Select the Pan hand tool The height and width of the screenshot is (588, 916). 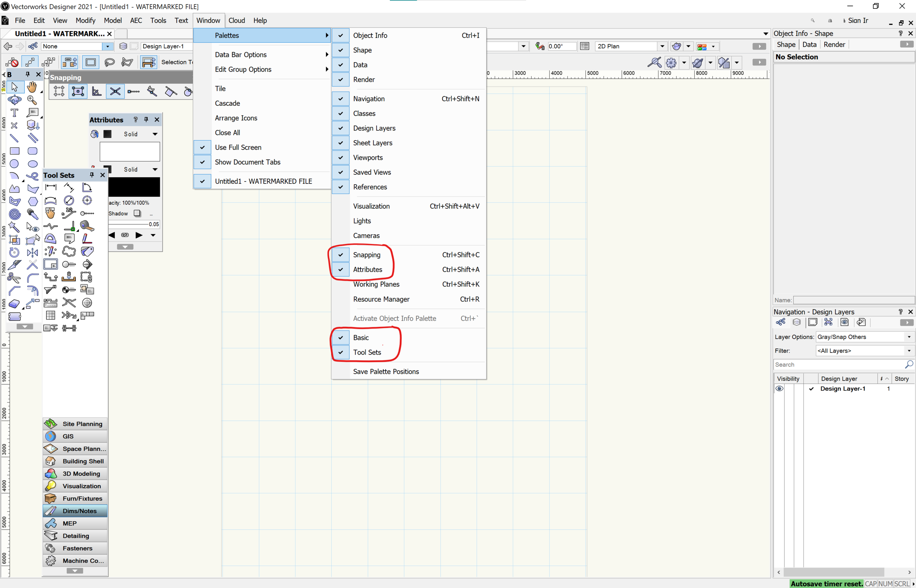pyautogui.click(x=32, y=87)
